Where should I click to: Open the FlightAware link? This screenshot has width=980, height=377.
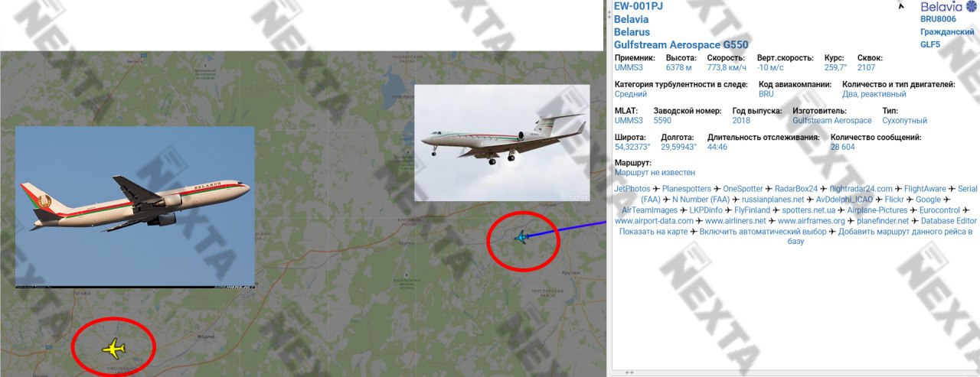pos(926,188)
